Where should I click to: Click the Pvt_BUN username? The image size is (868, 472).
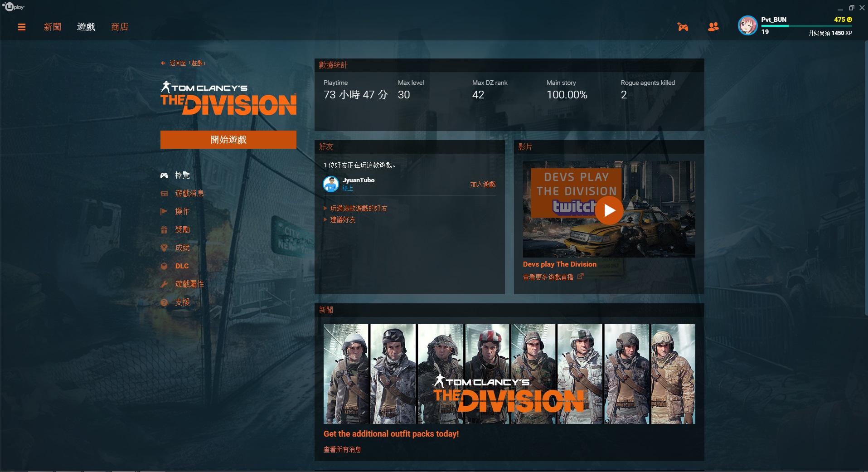coord(774,19)
